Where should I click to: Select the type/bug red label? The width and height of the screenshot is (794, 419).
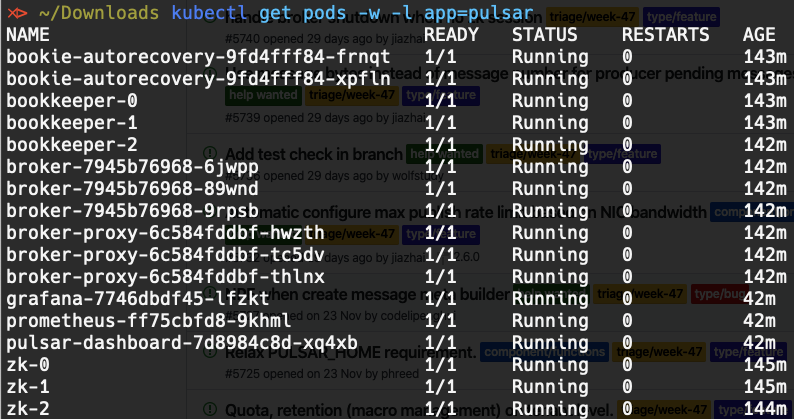[x=720, y=294]
